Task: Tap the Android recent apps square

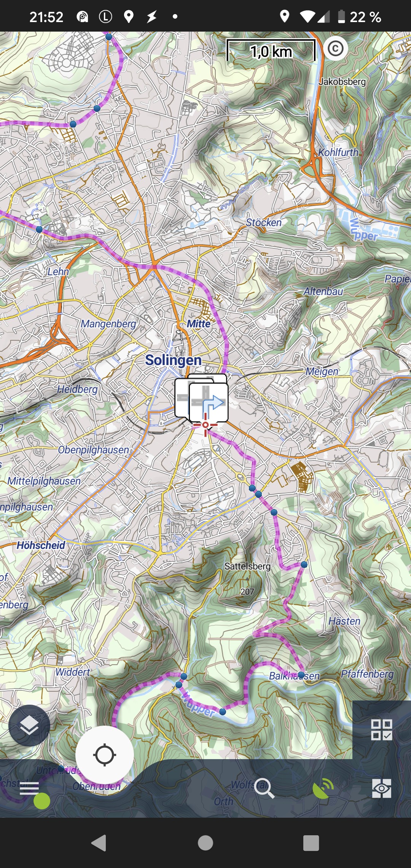Action: point(311,843)
